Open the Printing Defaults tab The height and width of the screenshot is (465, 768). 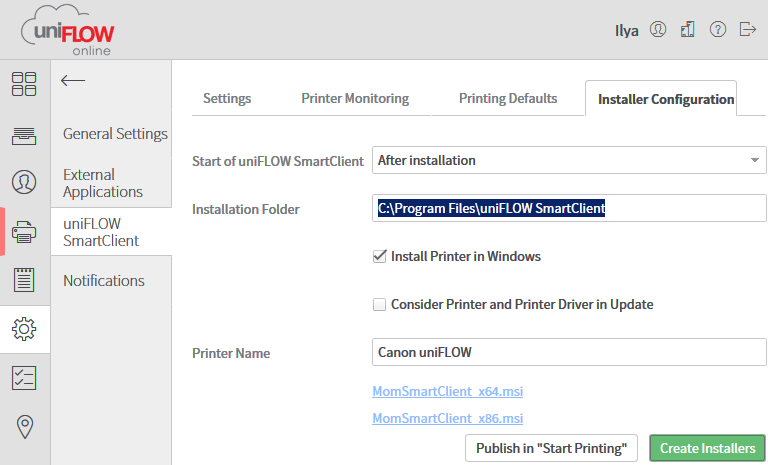pos(508,98)
